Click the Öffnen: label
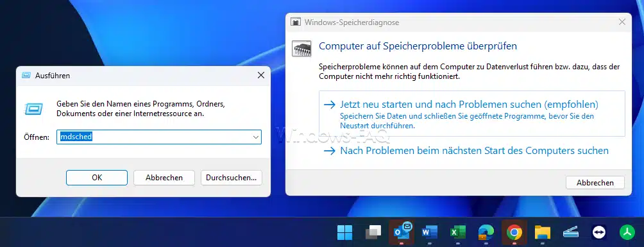The height and width of the screenshot is (247, 644). (x=37, y=137)
